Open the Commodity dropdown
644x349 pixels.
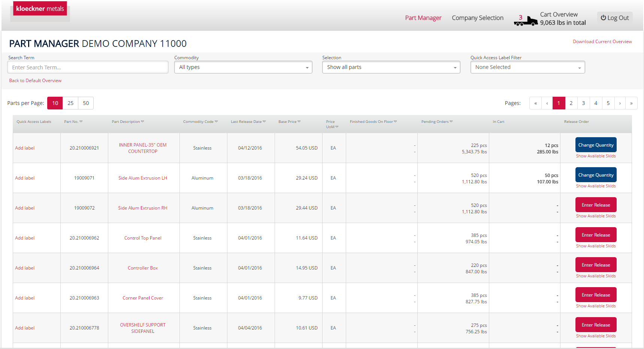click(x=243, y=67)
